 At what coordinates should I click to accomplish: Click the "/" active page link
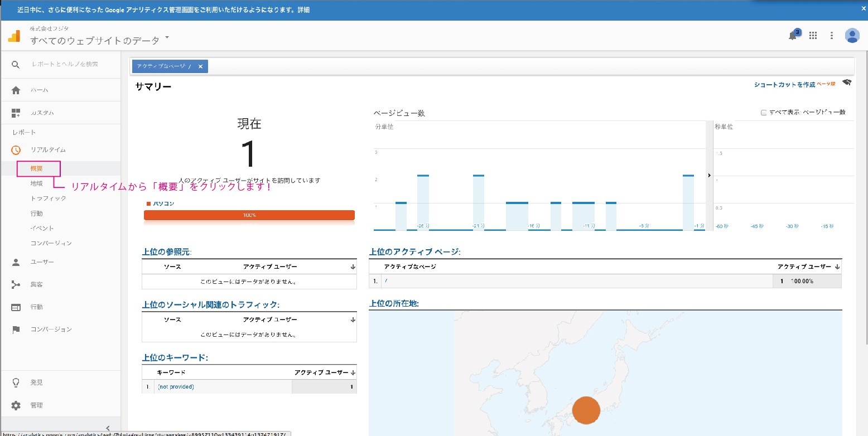[x=386, y=281]
